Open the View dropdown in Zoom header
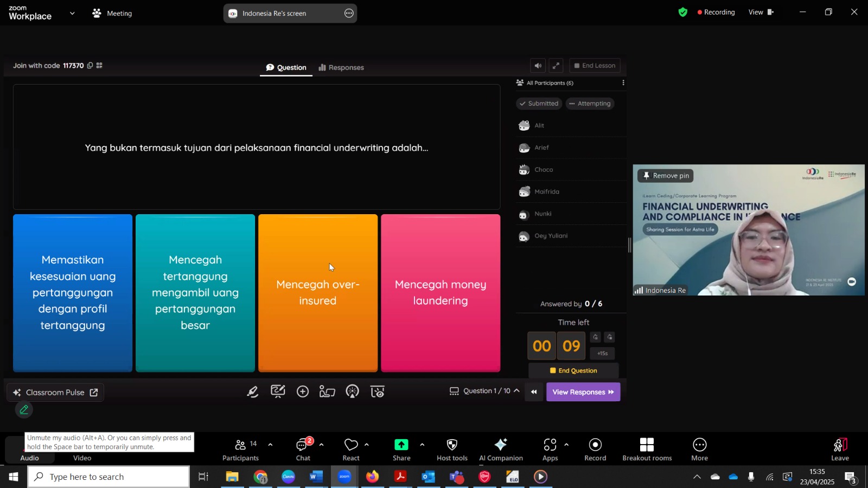The height and width of the screenshot is (488, 868). (x=761, y=12)
